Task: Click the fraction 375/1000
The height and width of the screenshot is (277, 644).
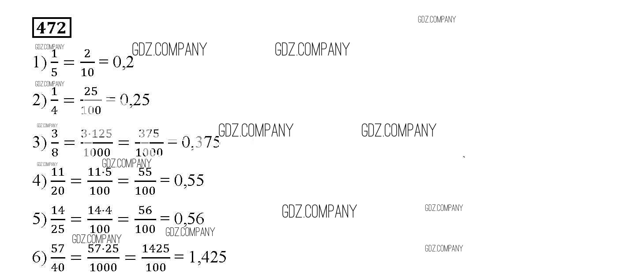Action: (x=149, y=143)
